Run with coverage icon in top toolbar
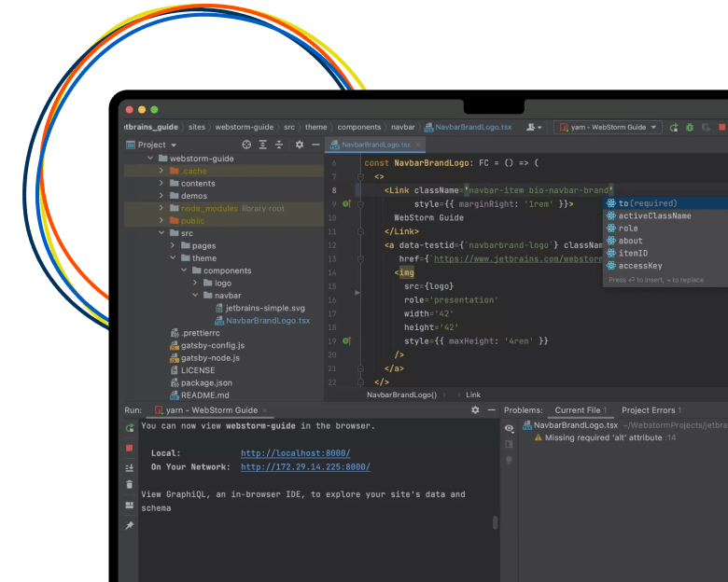The image size is (728, 582). coord(706,127)
